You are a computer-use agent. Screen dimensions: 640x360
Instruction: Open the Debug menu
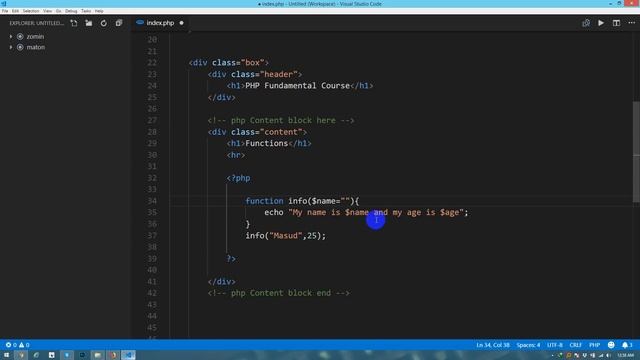point(71,11)
